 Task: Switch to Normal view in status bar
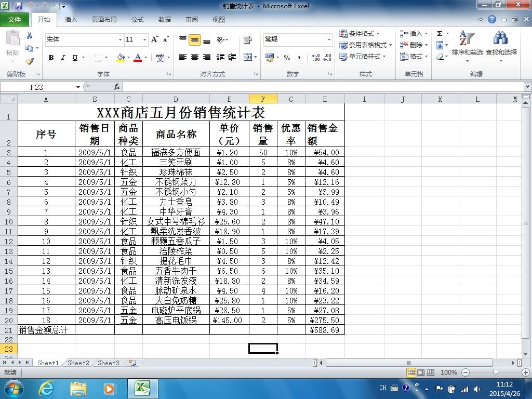point(411,373)
